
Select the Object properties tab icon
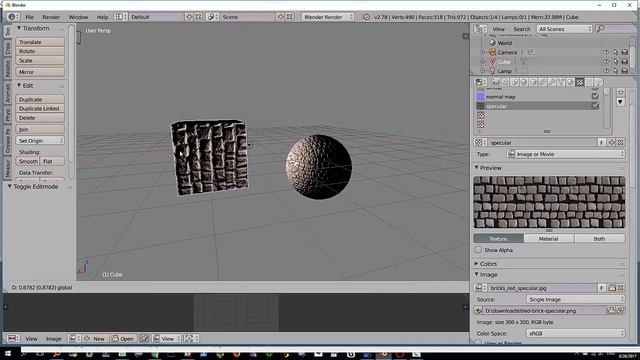533,82
